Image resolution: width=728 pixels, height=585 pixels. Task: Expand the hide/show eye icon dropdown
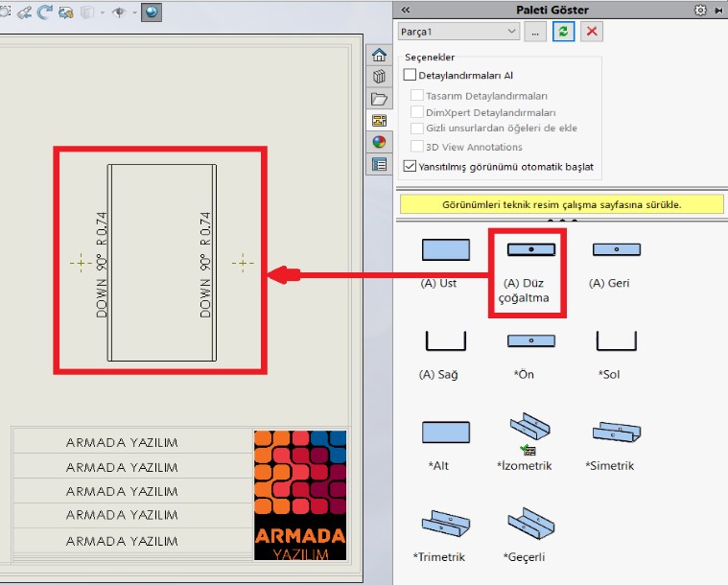pos(133,12)
